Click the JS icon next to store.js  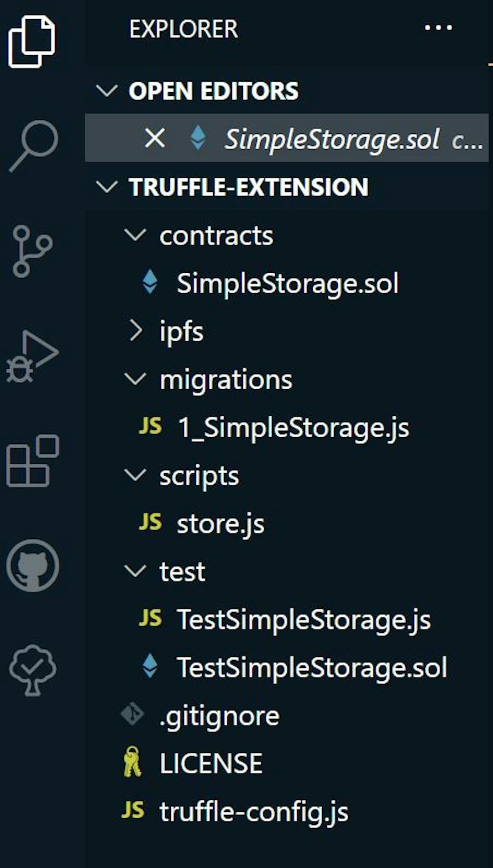(x=151, y=522)
